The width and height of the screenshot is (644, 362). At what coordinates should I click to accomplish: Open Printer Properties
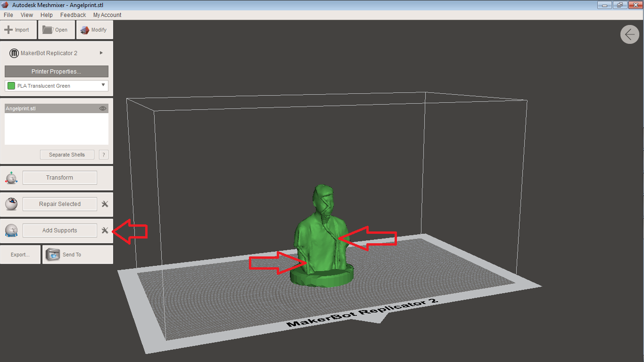point(57,72)
